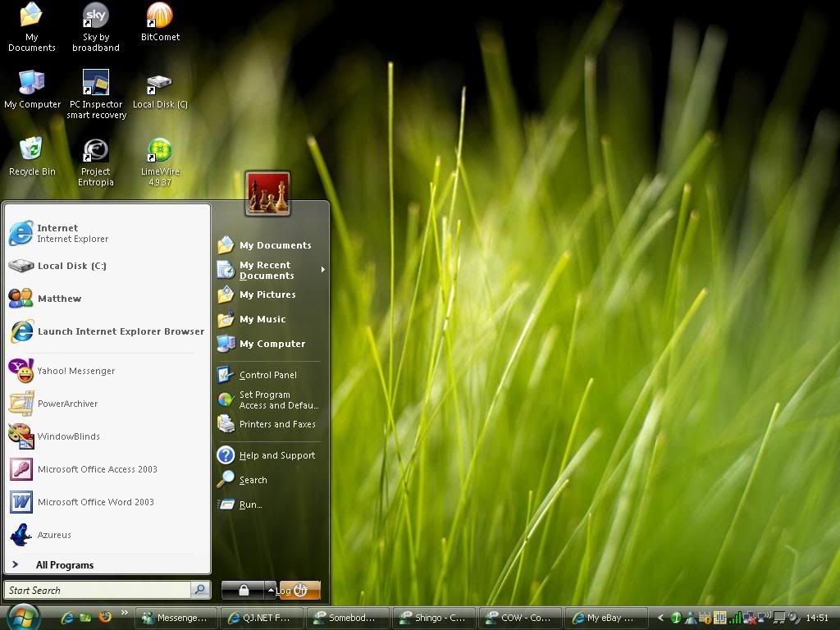Screen dimensions: 840x630
Task: Open My Pictures in Start menu
Action: (x=271, y=294)
